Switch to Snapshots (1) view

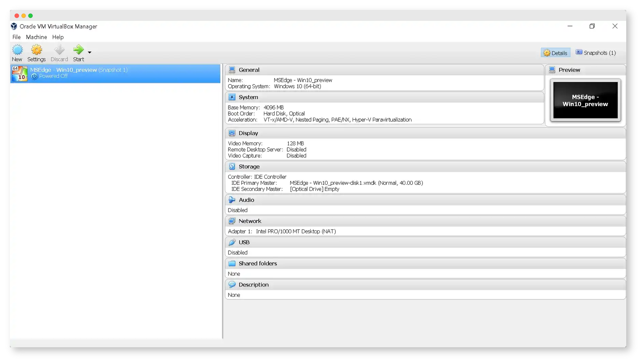coord(596,53)
